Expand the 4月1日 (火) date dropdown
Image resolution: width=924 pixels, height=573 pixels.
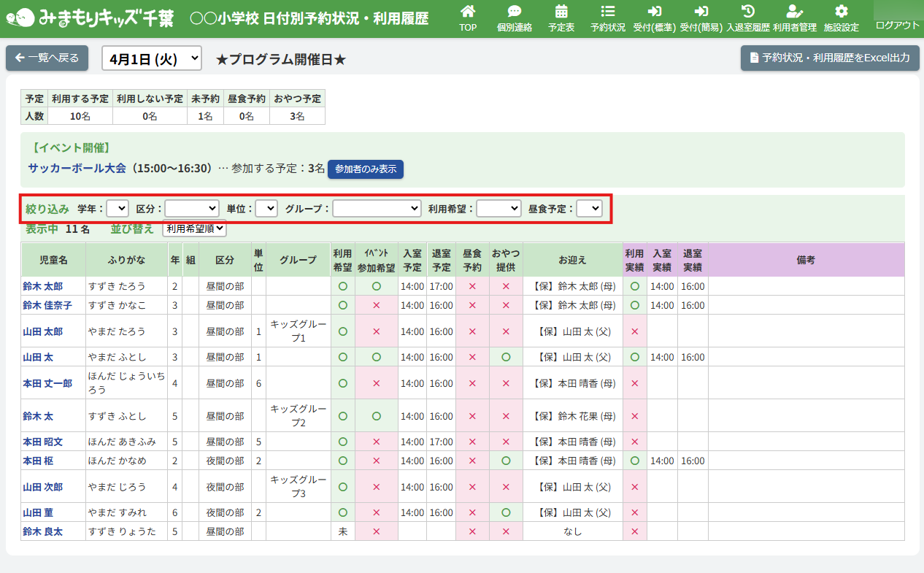coord(151,58)
